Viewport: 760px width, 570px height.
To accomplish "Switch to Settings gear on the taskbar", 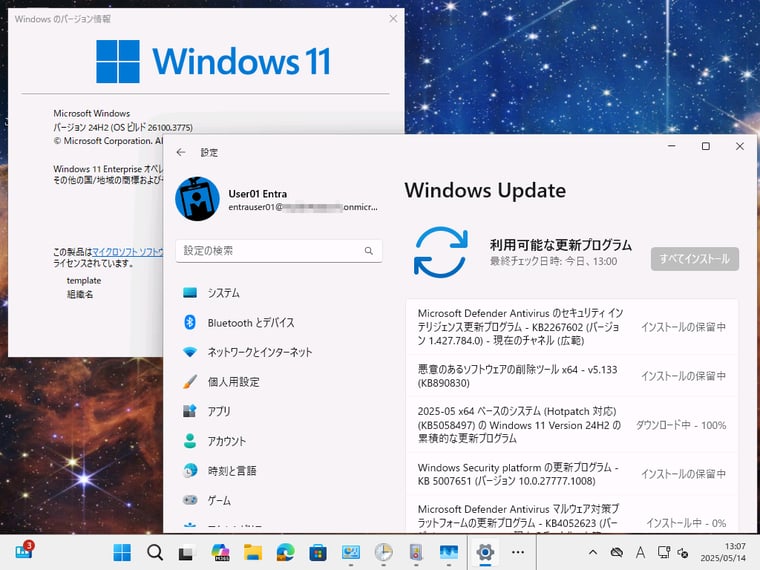I will (x=485, y=552).
